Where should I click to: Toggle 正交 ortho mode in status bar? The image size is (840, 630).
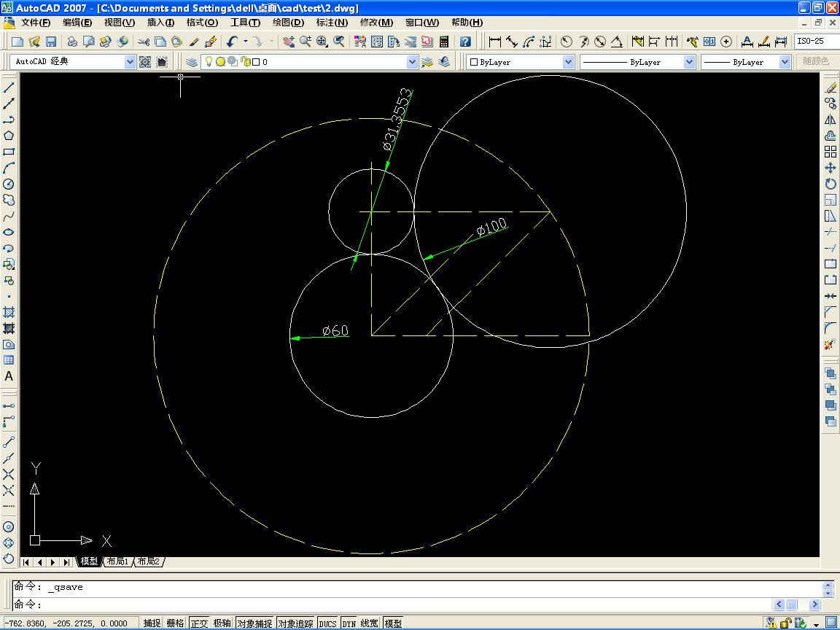pos(199,623)
